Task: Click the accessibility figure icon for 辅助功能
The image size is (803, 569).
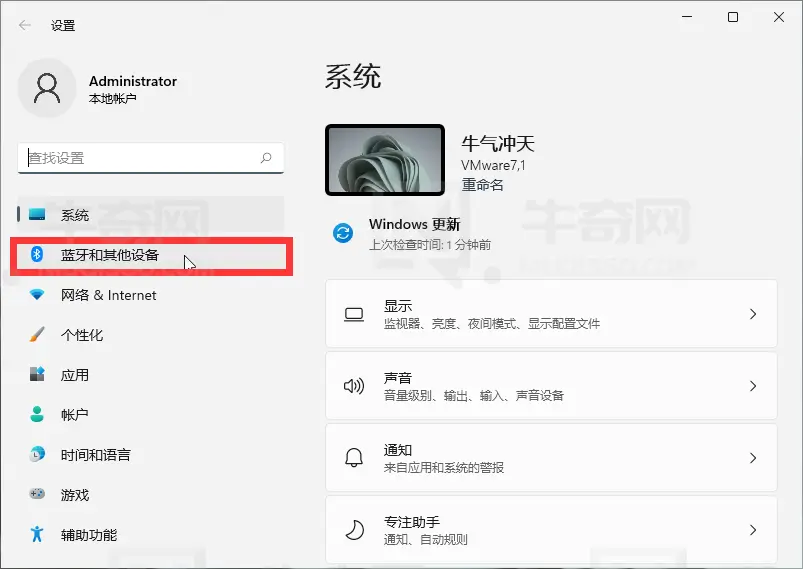Action: (37, 534)
